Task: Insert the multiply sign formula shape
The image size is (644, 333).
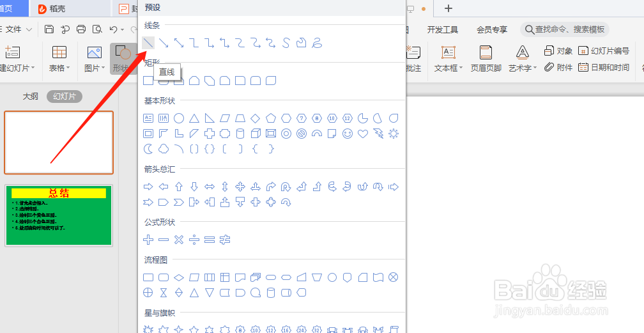Action: click(x=179, y=240)
